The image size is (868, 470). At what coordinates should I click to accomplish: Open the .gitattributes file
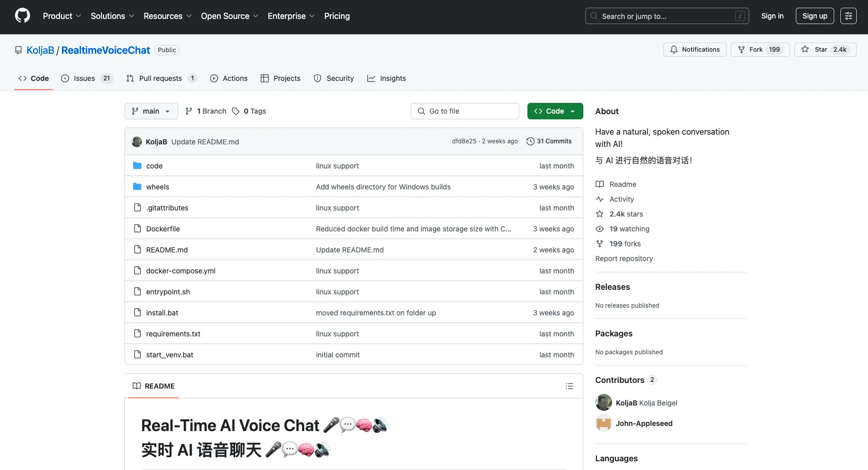click(167, 208)
